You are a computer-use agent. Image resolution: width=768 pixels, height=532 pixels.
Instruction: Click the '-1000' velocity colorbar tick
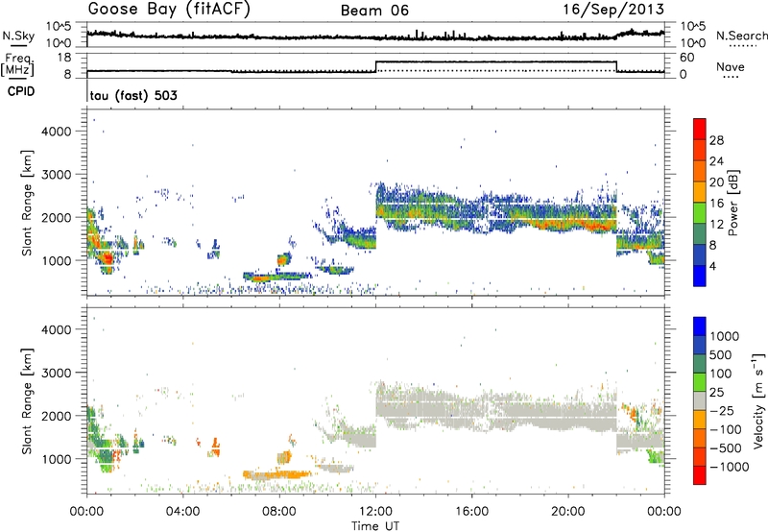(x=729, y=467)
